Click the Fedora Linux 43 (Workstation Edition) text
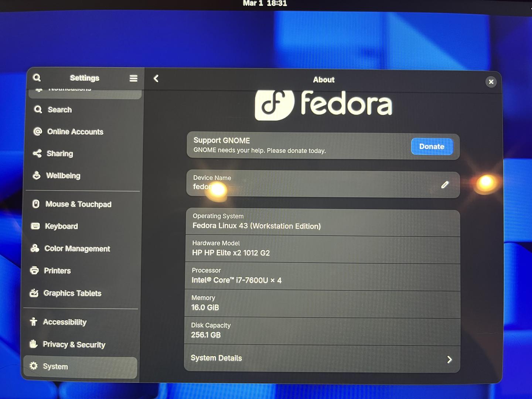This screenshot has width=532, height=399. (256, 226)
